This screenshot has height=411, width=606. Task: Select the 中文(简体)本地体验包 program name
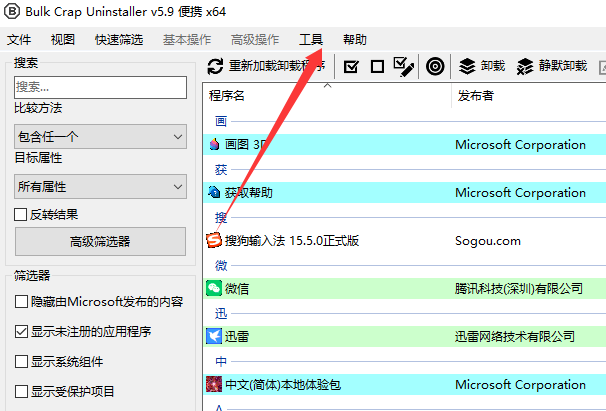[x=283, y=384]
